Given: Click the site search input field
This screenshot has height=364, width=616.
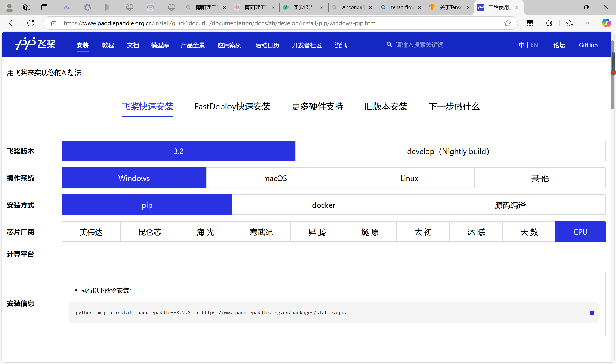Looking at the screenshot, I should tap(443, 44).
